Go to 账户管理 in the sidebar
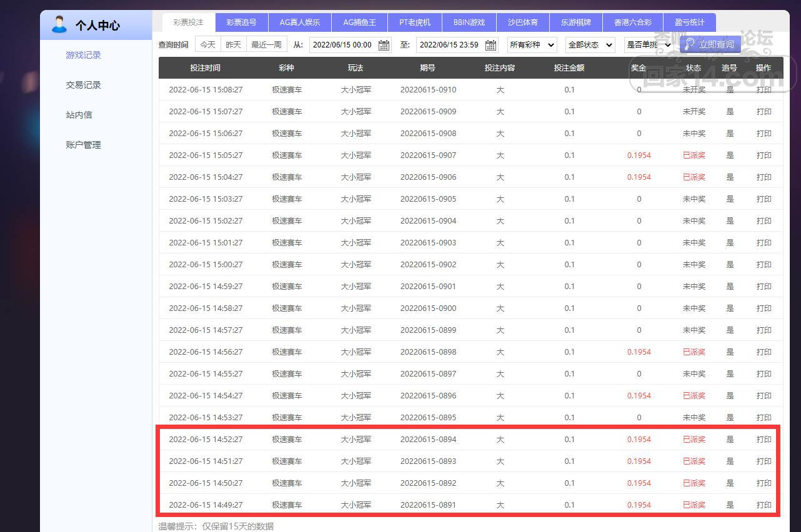 pyautogui.click(x=84, y=145)
